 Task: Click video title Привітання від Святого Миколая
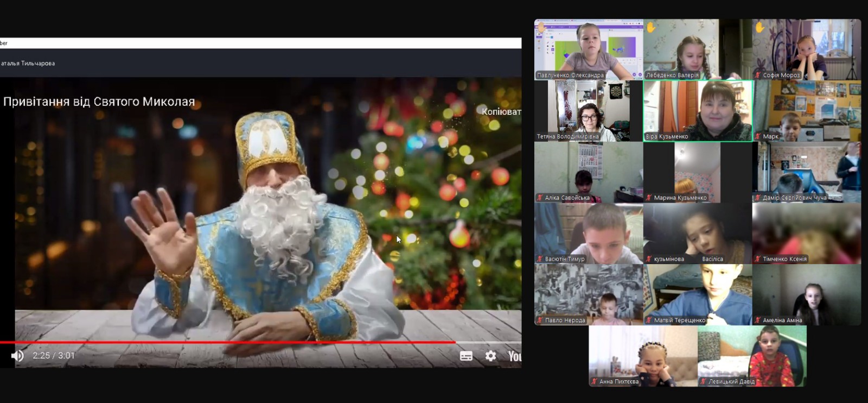point(99,102)
